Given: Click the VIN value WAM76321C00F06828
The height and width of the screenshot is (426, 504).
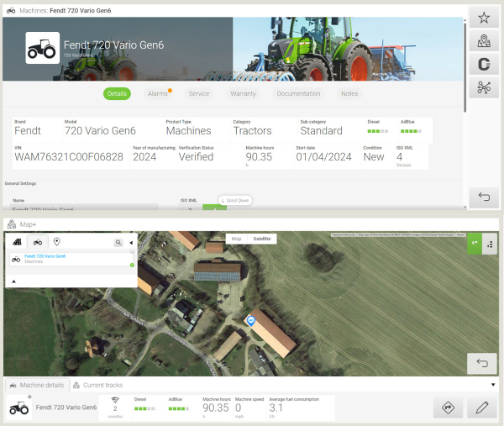Looking at the screenshot, I should (69, 157).
